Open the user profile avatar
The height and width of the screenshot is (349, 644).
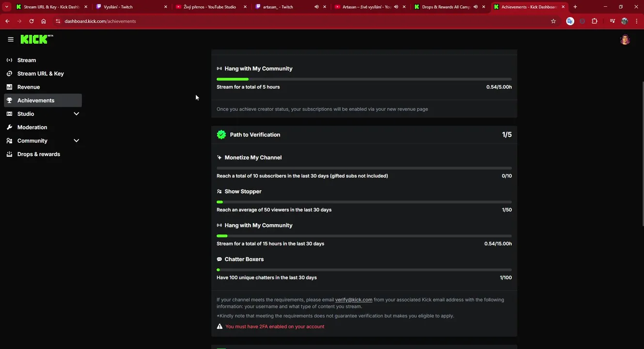[x=625, y=40]
